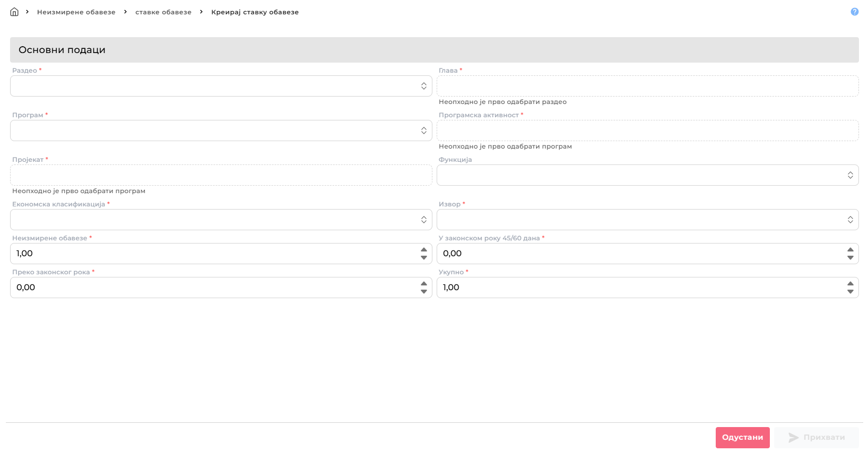The image size is (868, 452).
Task: Expand the Економска класификација dropdown
Action: click(x=221, y=220)
